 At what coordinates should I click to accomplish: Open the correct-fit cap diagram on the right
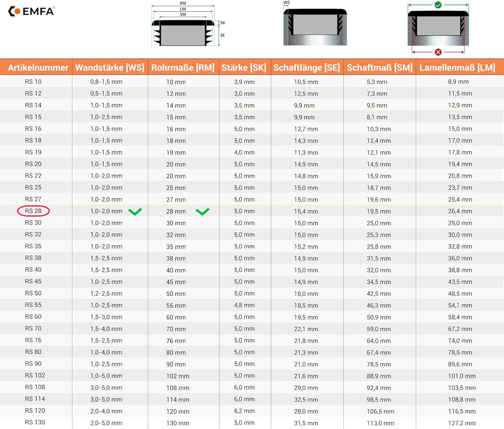point(438,28)
